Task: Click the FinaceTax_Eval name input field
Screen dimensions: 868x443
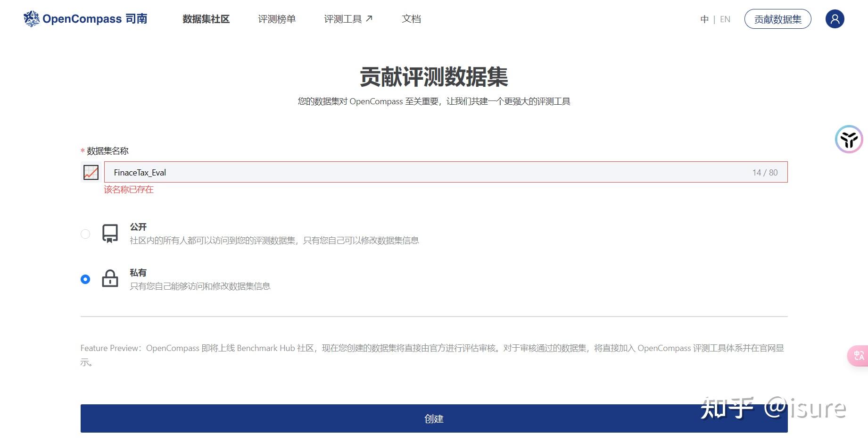Action: tap(330, 172)
